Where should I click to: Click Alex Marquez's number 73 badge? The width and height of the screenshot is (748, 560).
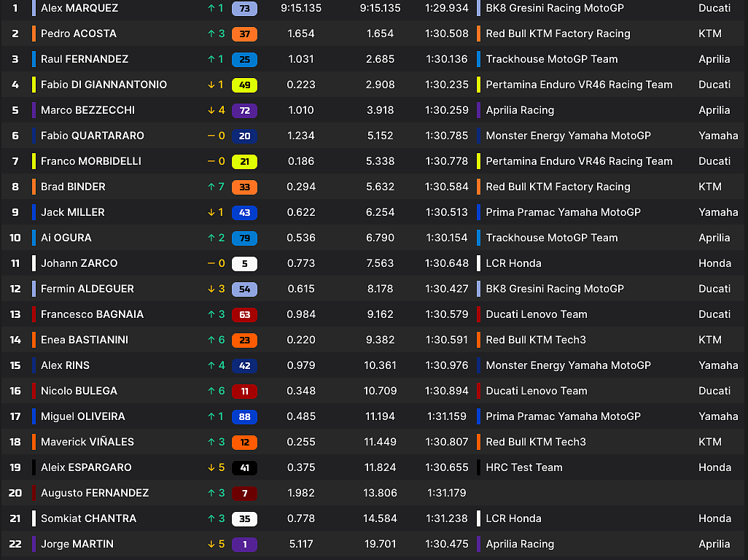coord(244,8)
